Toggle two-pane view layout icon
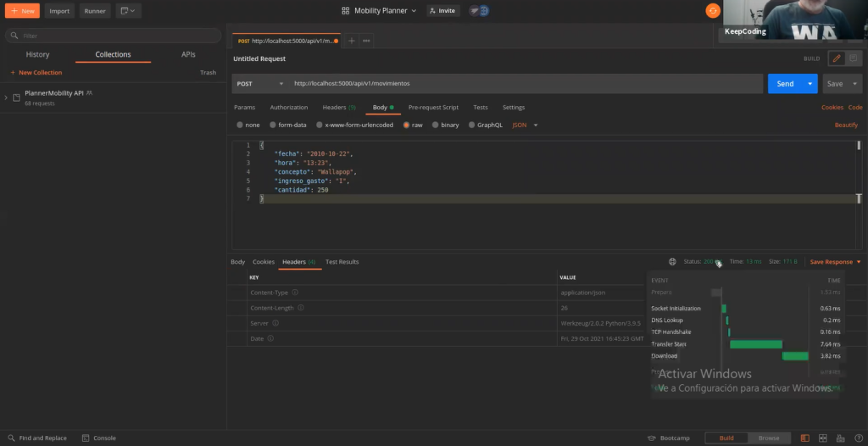Viewport: 868px width, 446px height. [x=805, y=438]
